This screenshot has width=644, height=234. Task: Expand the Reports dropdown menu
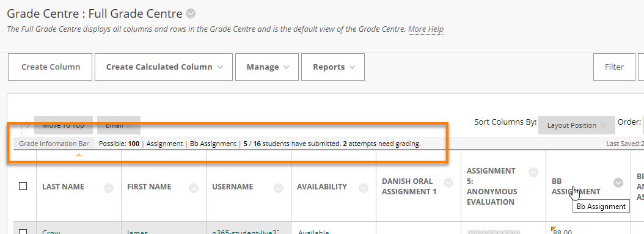[333, 67]
